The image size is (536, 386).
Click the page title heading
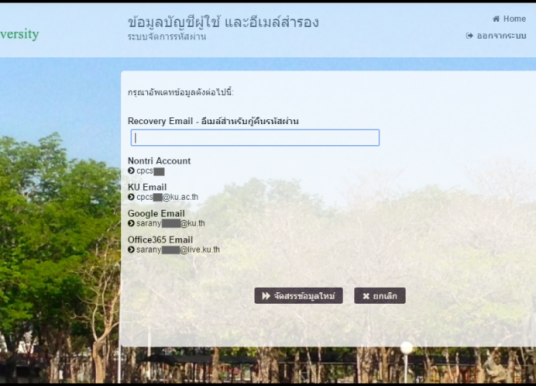pyautogui.click(x=223, y=22)
